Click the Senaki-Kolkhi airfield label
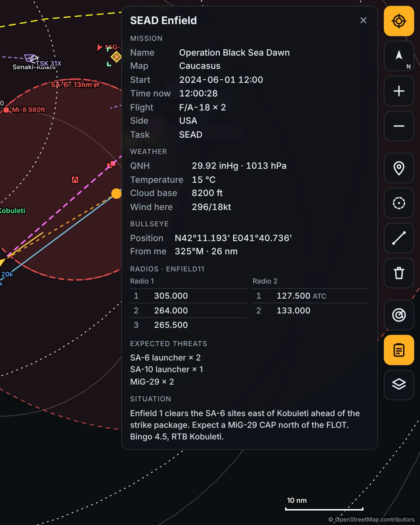 point(34,67)
